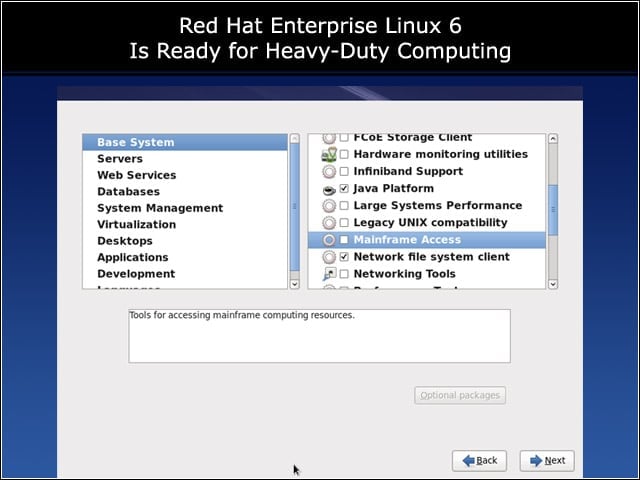Select the Applications category

(185, 258)
